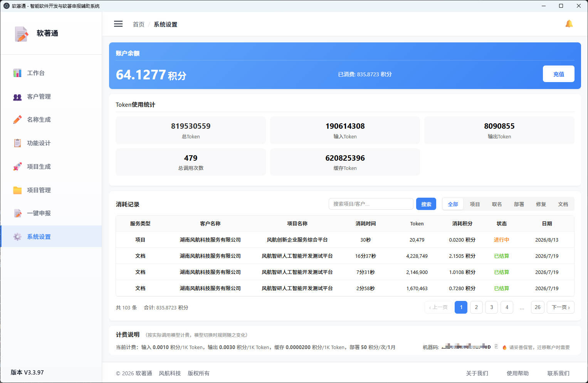
Task: Open 工作台 in the sidebar
Action: point(51,73)
